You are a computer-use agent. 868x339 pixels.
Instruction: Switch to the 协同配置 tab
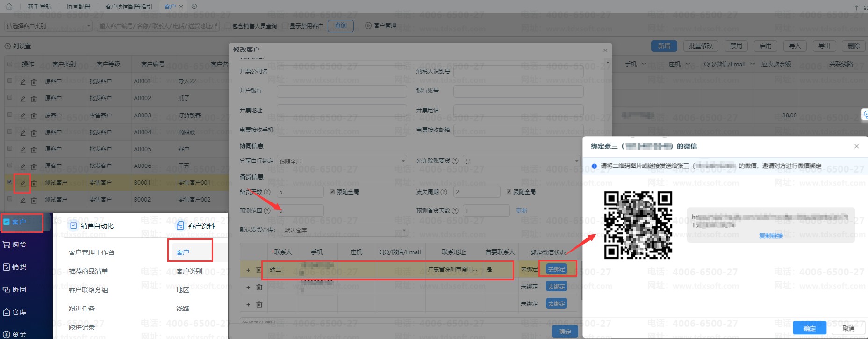78,7
